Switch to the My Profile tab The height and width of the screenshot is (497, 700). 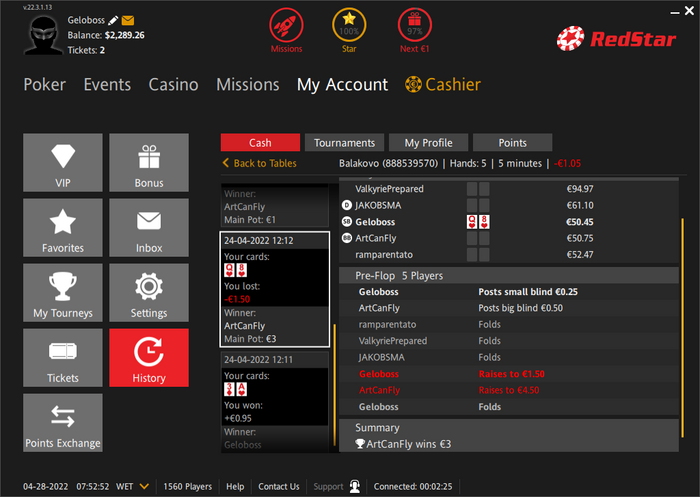[429, 142]
